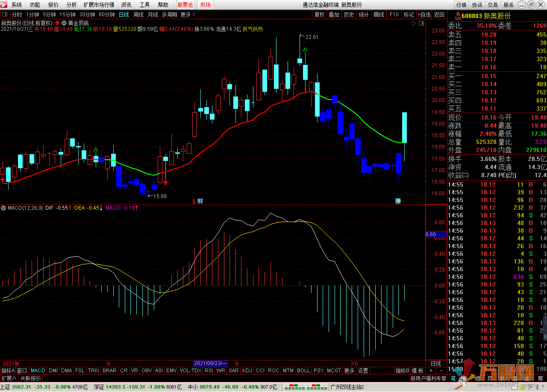
Task: Click the TDX application logo icon
Action: [x=5, y=5]
